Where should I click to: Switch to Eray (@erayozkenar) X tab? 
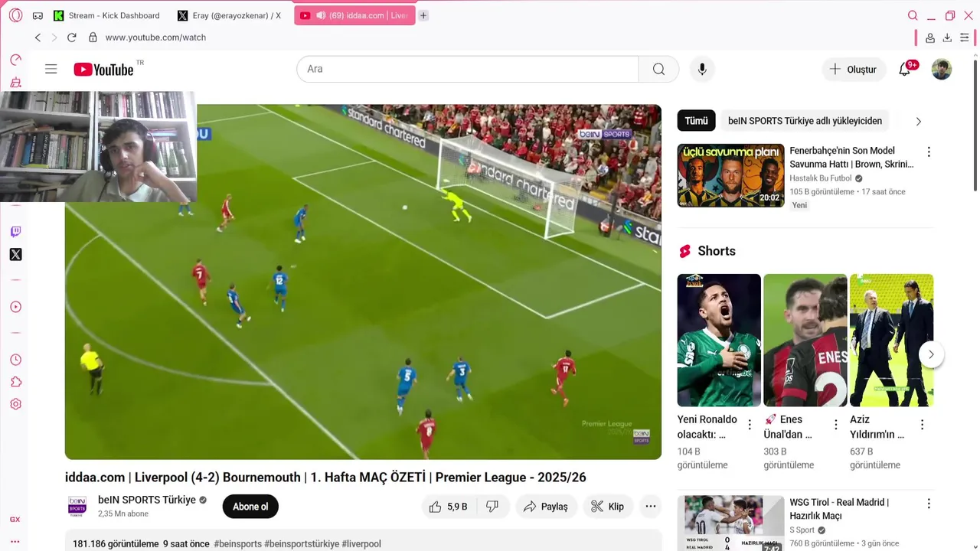pos(230,15)
